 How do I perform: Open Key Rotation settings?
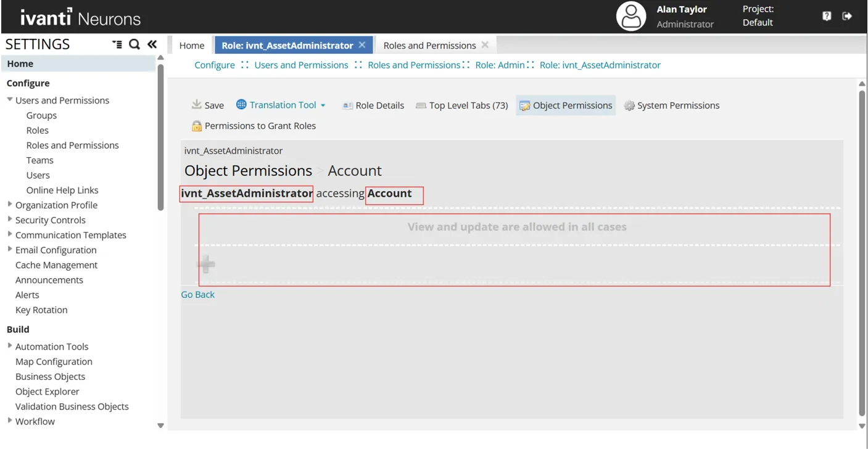tap(41, 310)
